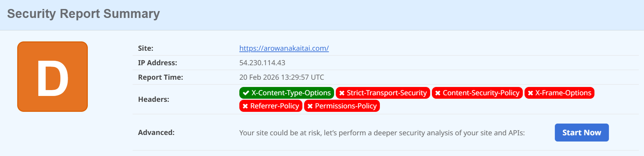Click the Headers row label
644x156 pixels.
pyautogui.click(x=154, y=99)
